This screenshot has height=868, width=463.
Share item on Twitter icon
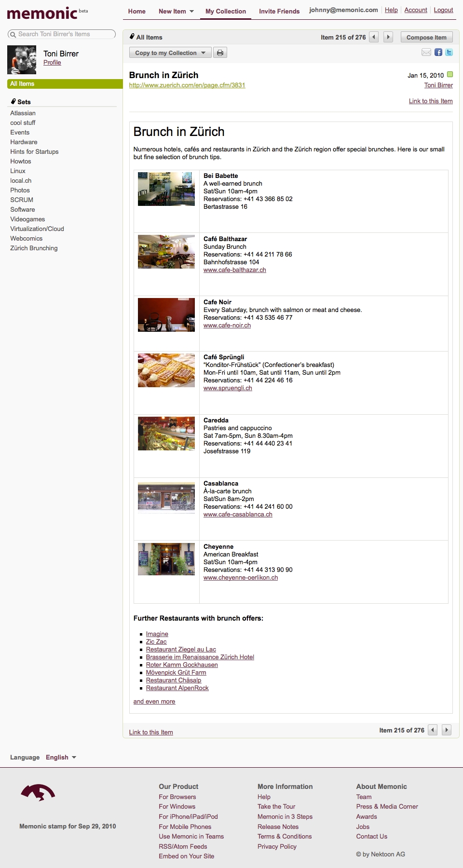[x=449, y=52]
